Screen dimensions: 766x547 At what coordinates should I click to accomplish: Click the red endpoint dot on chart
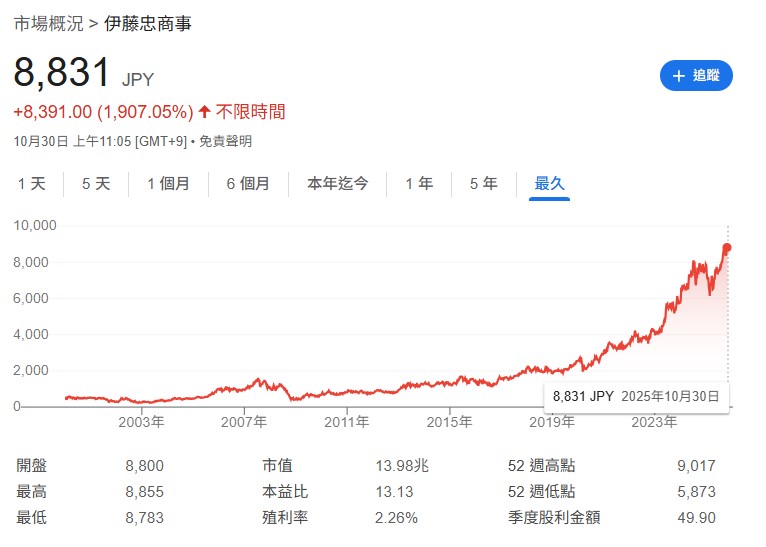tap(727, 248)
